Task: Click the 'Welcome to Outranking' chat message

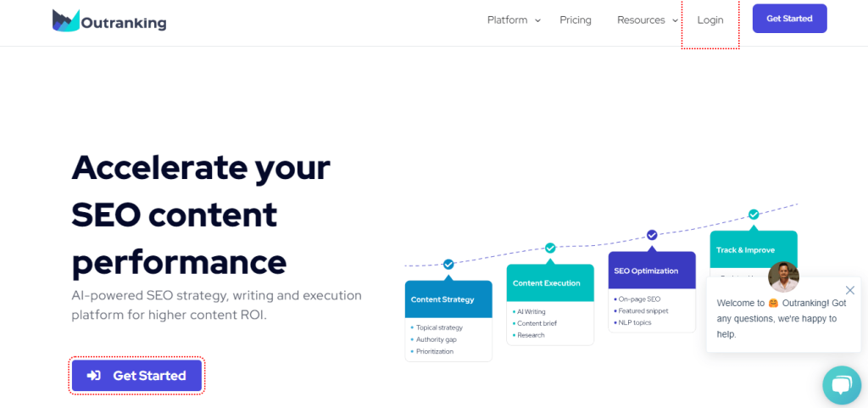Action: click(x=781, y=319)
